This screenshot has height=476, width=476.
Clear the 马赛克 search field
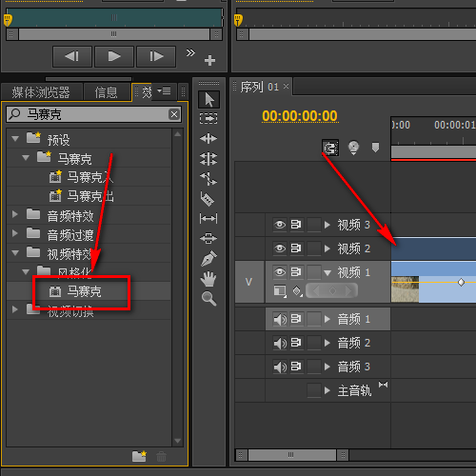(174, 114)
